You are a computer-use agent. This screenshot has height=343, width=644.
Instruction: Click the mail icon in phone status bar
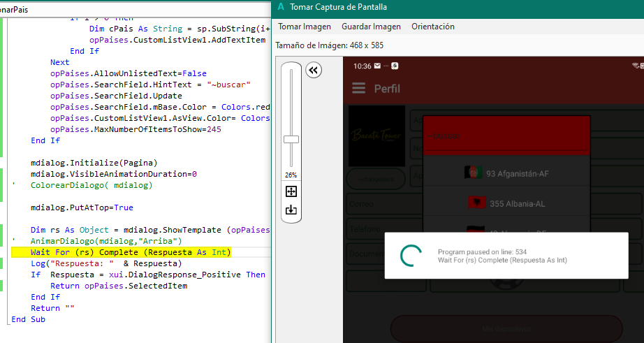[377, 66]
